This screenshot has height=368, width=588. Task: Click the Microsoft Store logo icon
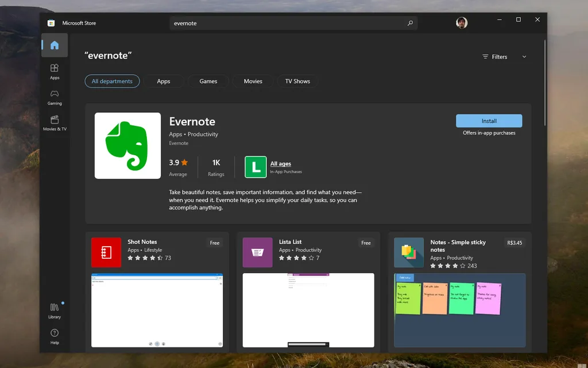click(51, 23)
